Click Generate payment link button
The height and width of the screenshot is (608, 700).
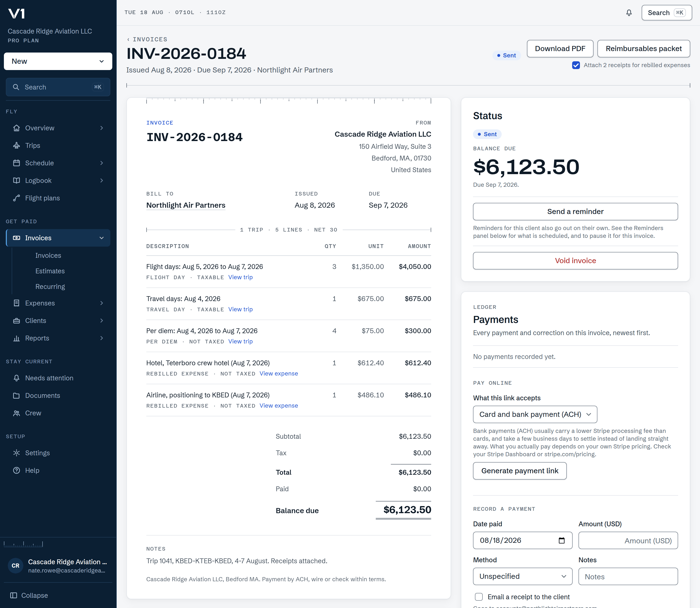click(520, 471)
